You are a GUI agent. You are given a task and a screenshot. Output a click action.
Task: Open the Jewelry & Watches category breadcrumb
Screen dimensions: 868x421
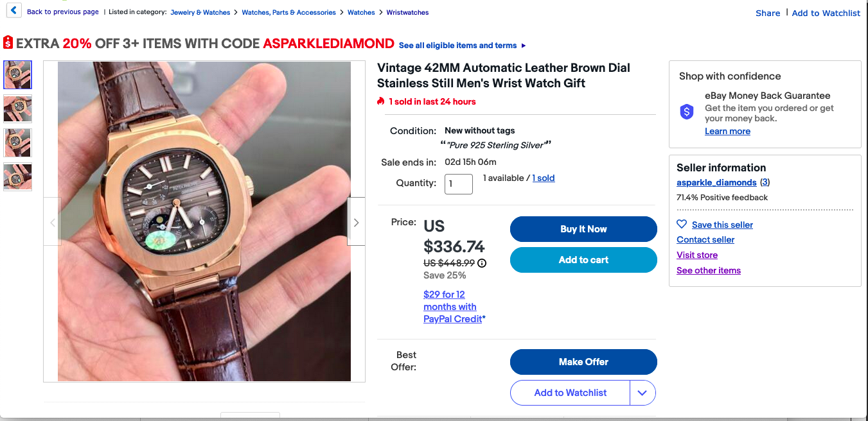tap(200, 12)
